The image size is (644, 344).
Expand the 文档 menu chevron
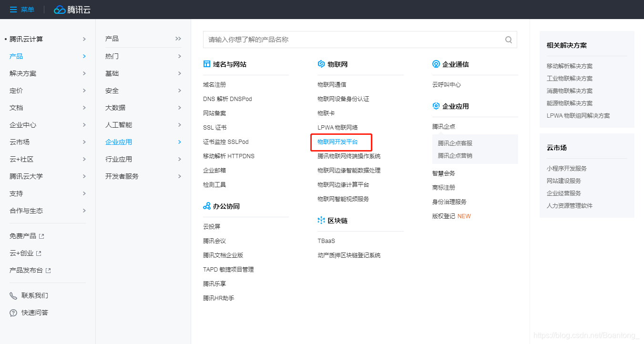pos(84,108)
